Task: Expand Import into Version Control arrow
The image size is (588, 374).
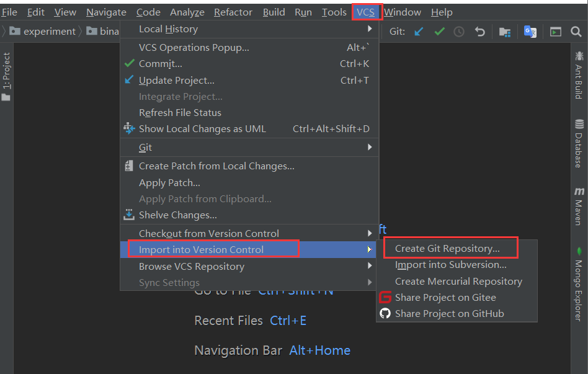Action: coord(370,249)
